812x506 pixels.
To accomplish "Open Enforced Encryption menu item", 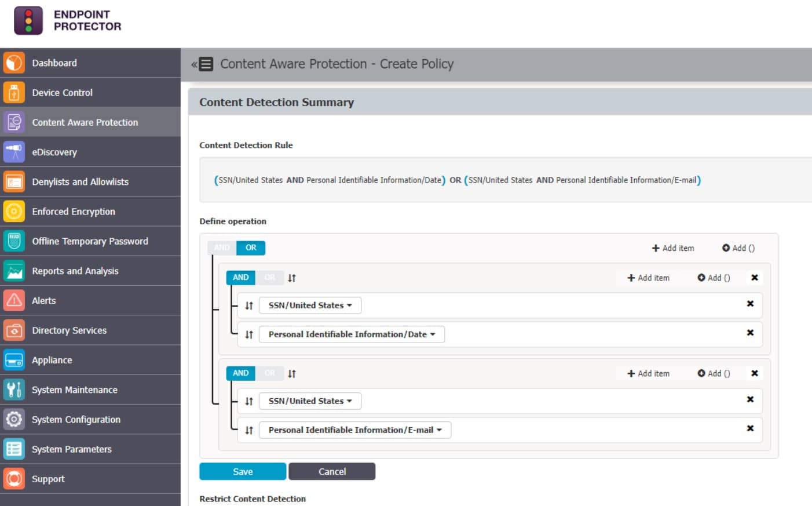I will coord(90,212).
